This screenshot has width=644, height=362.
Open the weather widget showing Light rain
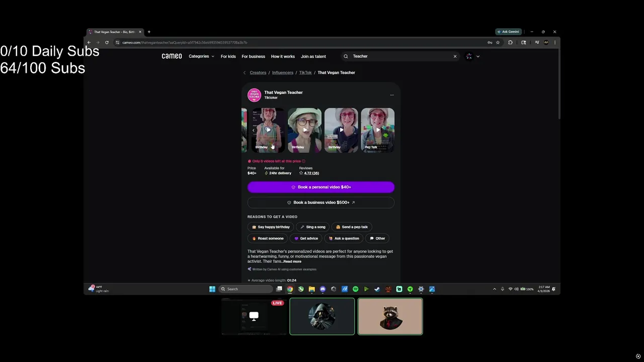[99, 289]
